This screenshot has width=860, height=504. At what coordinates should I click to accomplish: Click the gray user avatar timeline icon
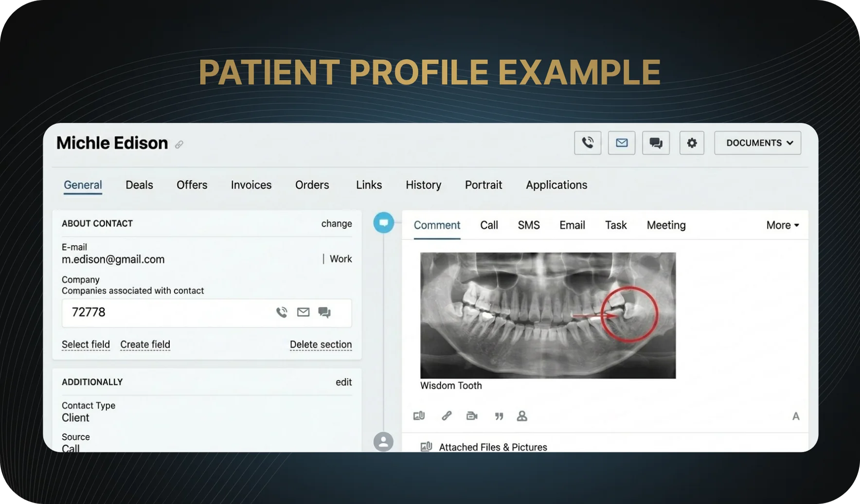(383, 442)
